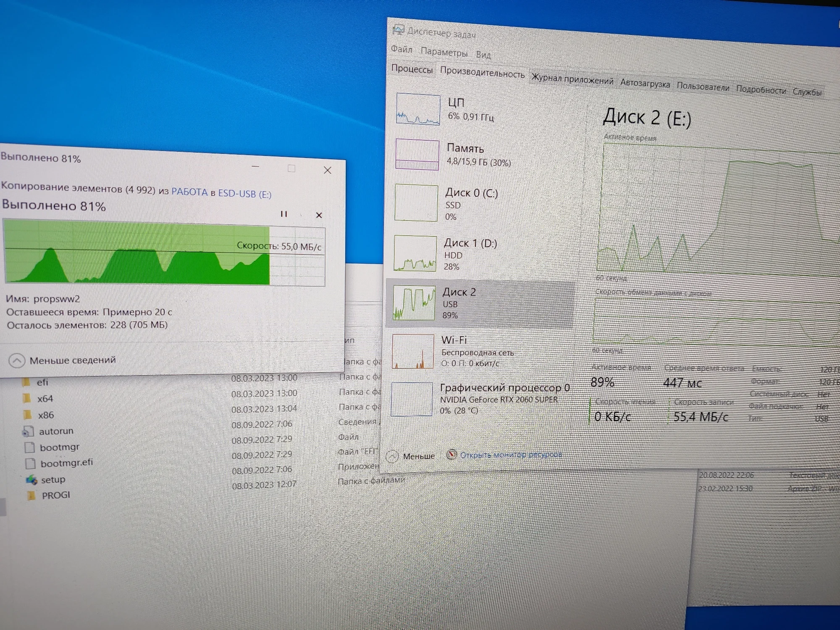The image size is (840, 630).
Task: Cancel the copy with the X button
Action: (x=319, y=215)
